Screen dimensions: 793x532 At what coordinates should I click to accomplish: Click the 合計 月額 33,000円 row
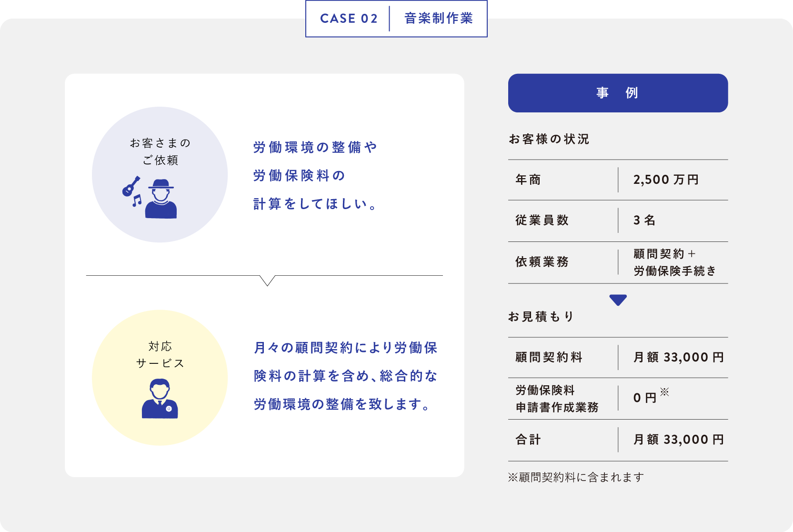[x=618, y=440]
